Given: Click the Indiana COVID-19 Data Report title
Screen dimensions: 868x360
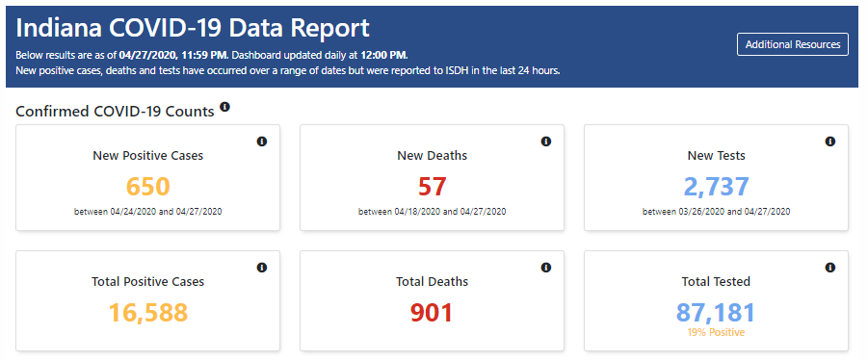Looking at the screenshot, I should (193, 28).
